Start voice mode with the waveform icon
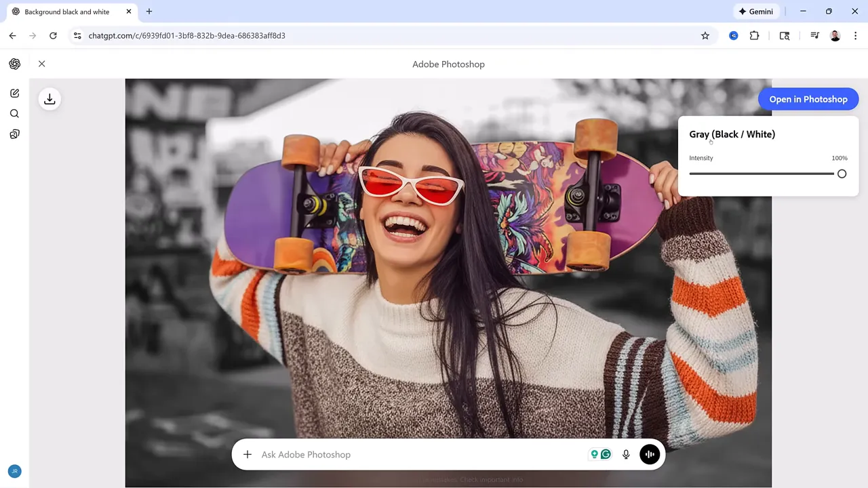The width and height of the screenshot is (868, 488). tap(650, 454)
